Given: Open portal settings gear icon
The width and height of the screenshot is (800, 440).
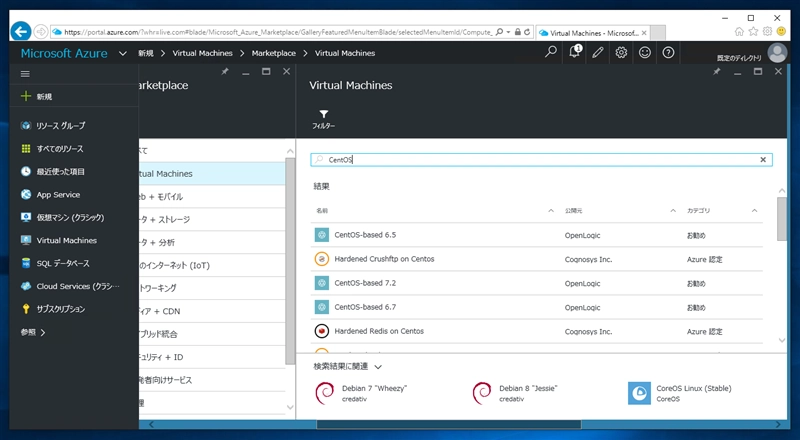Looking at the screenshot, I should 621,53.
